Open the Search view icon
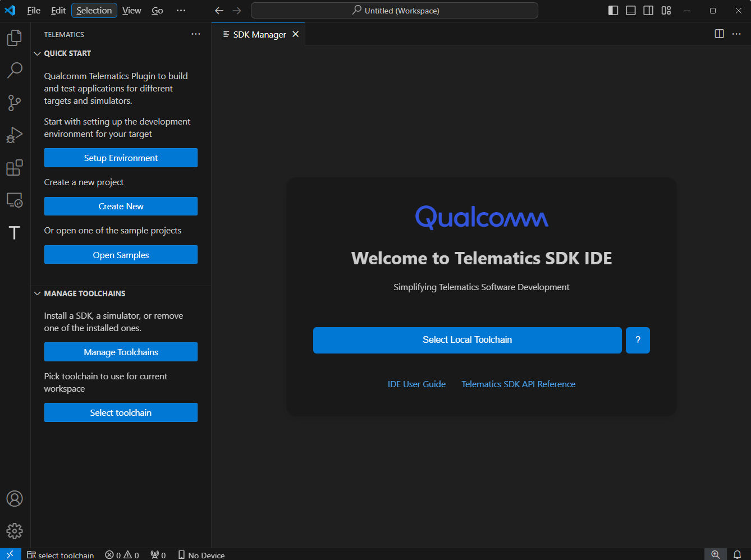 pos(14,70)
